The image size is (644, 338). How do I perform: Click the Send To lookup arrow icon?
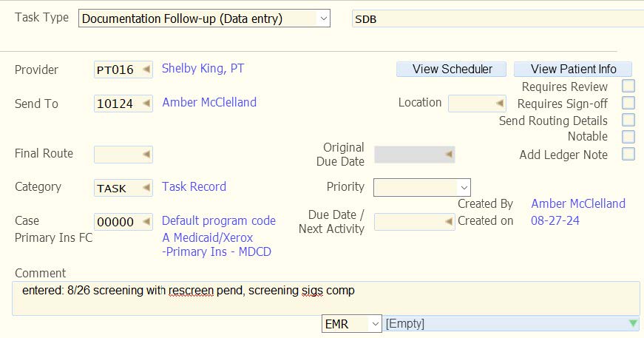coord(146,104)
